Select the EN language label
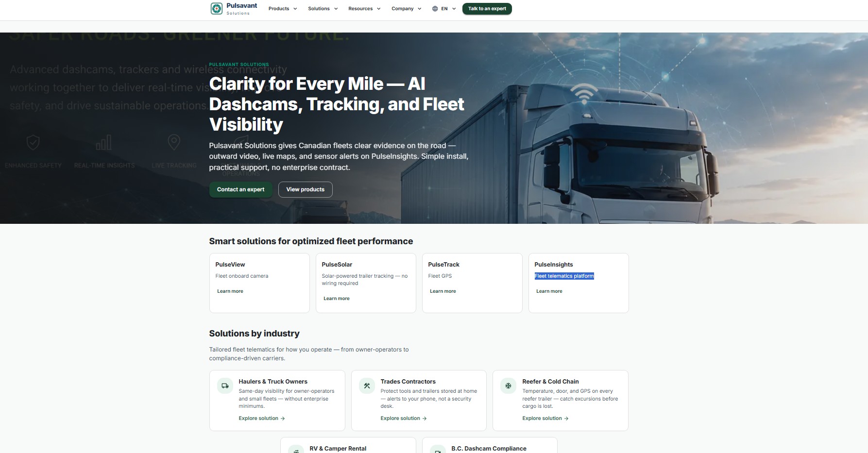The width and height of the screenshot is (868, 453). [x=444, y=9]
